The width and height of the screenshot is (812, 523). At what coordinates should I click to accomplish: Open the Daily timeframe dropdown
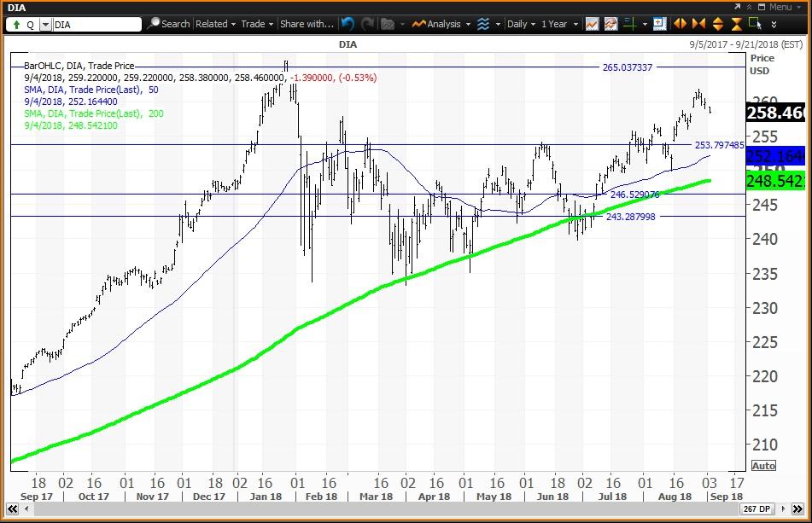click(519, 24)
